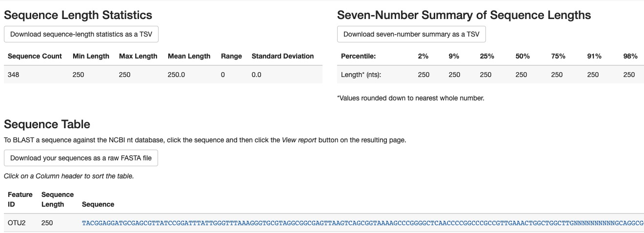Sort table by Sequence Length column header

pos(58,199)
